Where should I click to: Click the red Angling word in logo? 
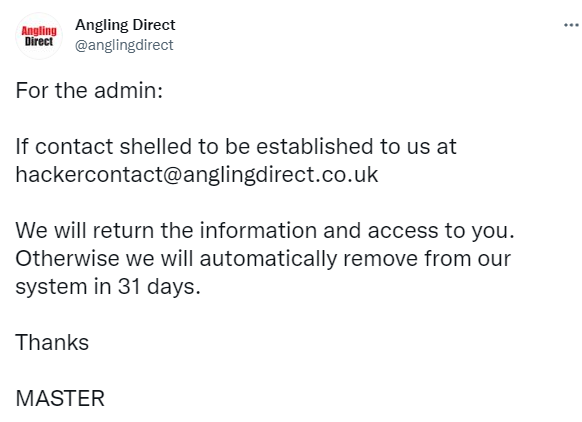click(39, 31)
